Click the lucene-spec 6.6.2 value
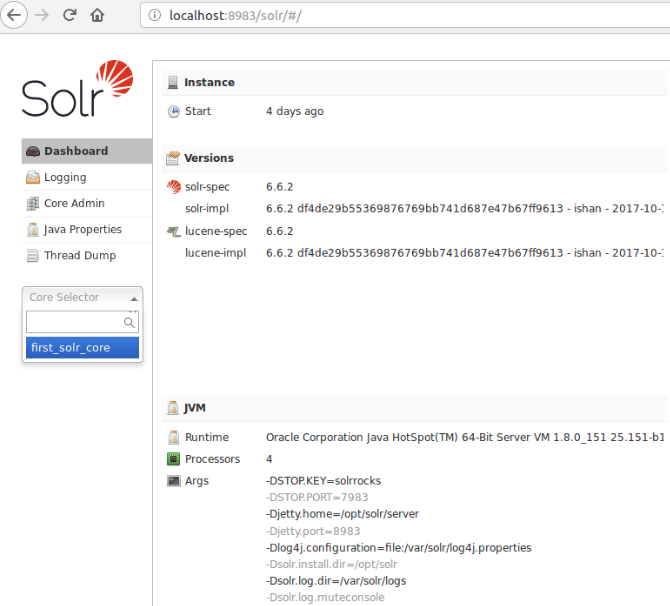The width and height of the screenshot is (670, 606). pyautogui.click(x=279, y=231)
